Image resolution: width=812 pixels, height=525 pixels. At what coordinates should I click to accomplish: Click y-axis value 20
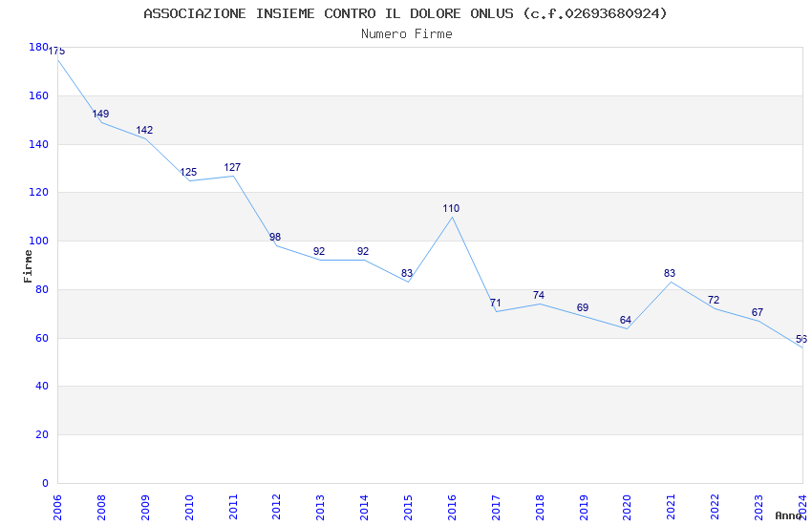pyautogui.click(x=42, y=434)
